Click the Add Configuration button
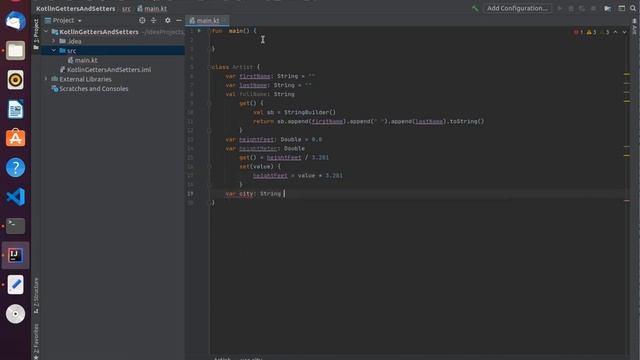 tap(517, 8)
